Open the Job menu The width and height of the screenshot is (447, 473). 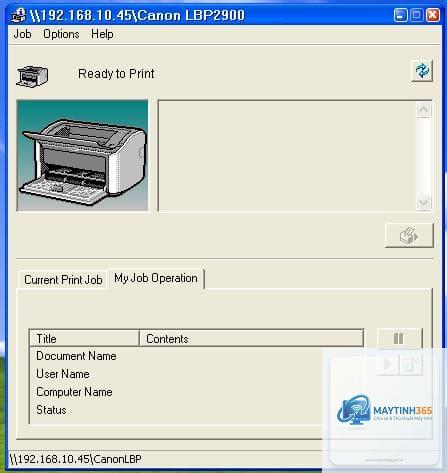[x=22, y=34]
